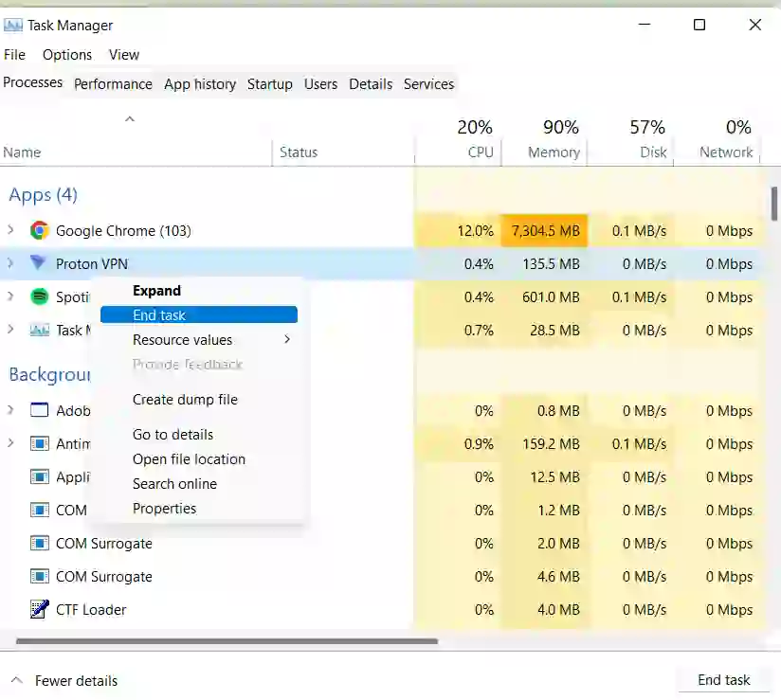
Task: Click the Google Chrome app icon
Action: tap(40, 230)
